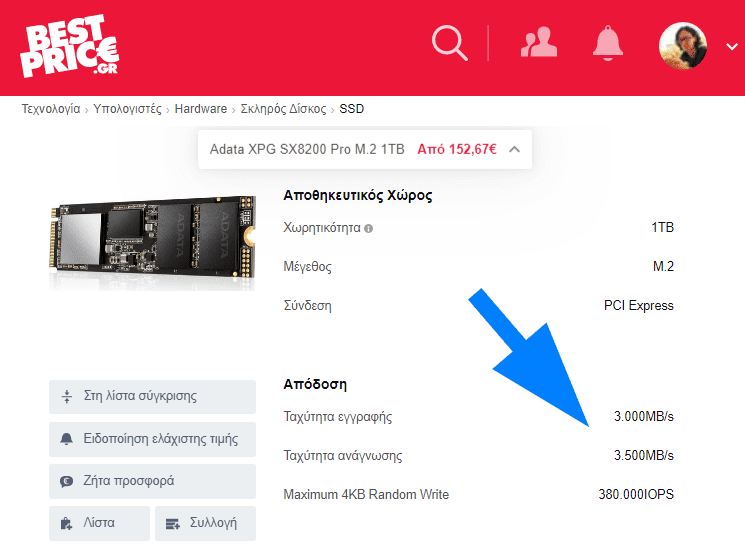Image resolution: width=745 pixels, height=552 pixels.
Task: Select the M.2 size value
Action: click(x=663, y=266)
